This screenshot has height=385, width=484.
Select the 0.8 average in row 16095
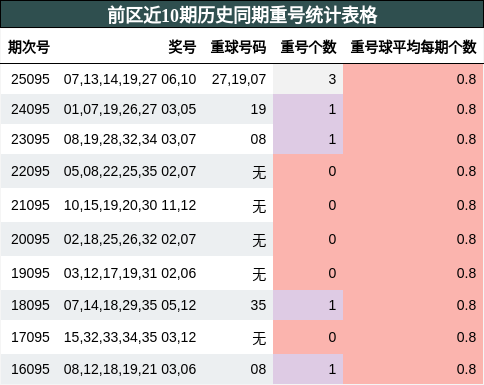(466, 369)
